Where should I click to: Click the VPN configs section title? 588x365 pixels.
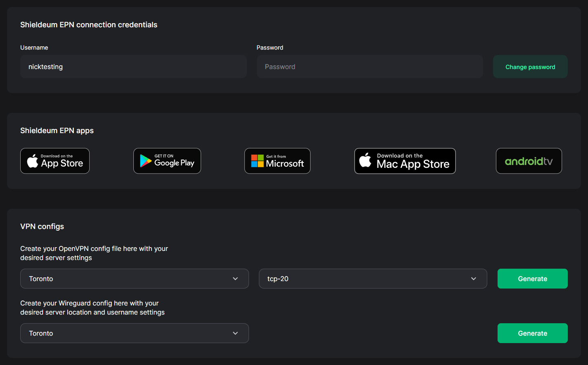pyautogui.click(x=42, y=227)
